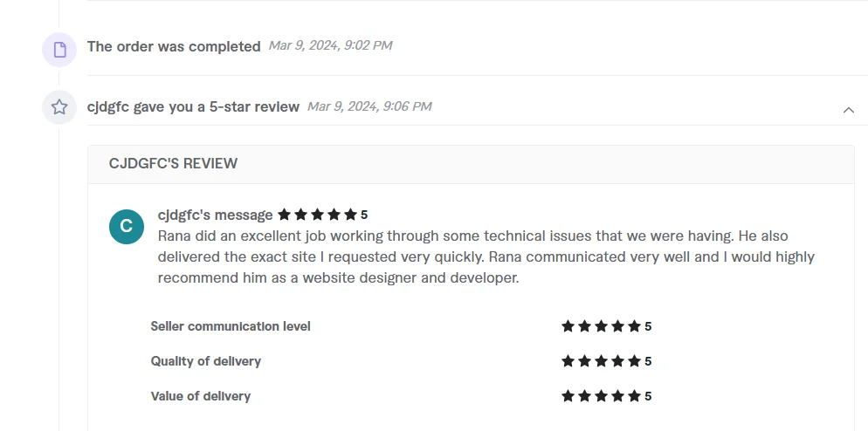Image resolution: width=868 pixels, height=431 pixels.
Task: Click the fifth star of Value of delivery
Action: pos(634,396)
